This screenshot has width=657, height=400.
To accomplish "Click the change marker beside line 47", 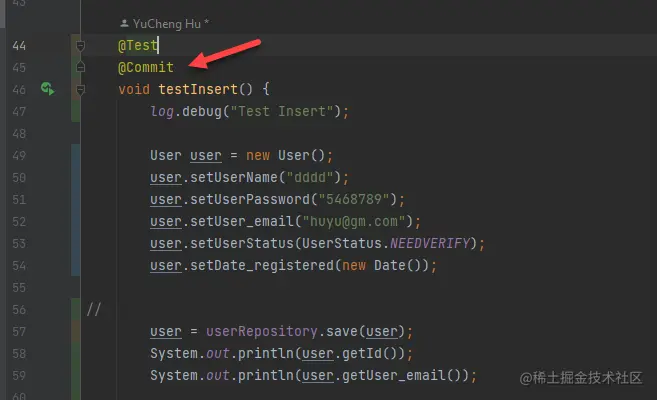I will coord(75,111).
